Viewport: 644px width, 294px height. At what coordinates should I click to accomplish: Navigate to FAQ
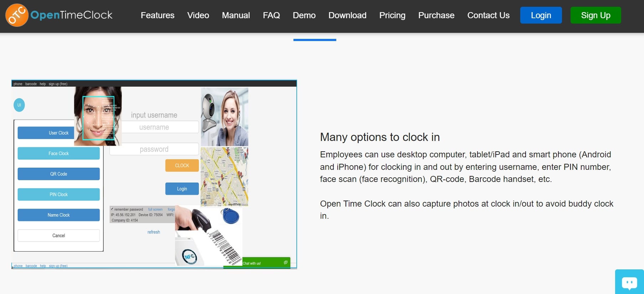pyautogui.click(x=271, y=15)
